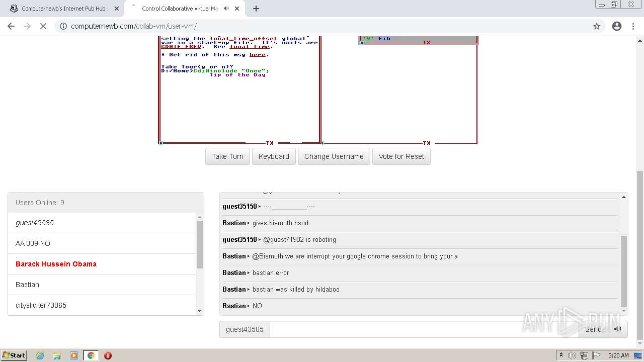
Task: Click the taskbar clock 3:20 AM
Action: coord(618,355)
